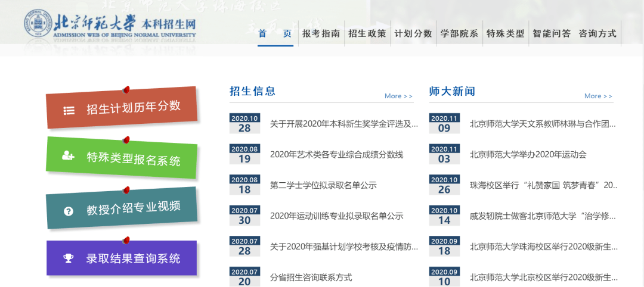Open 珠海校区举行2020级新生 news item

coord(544,247)
